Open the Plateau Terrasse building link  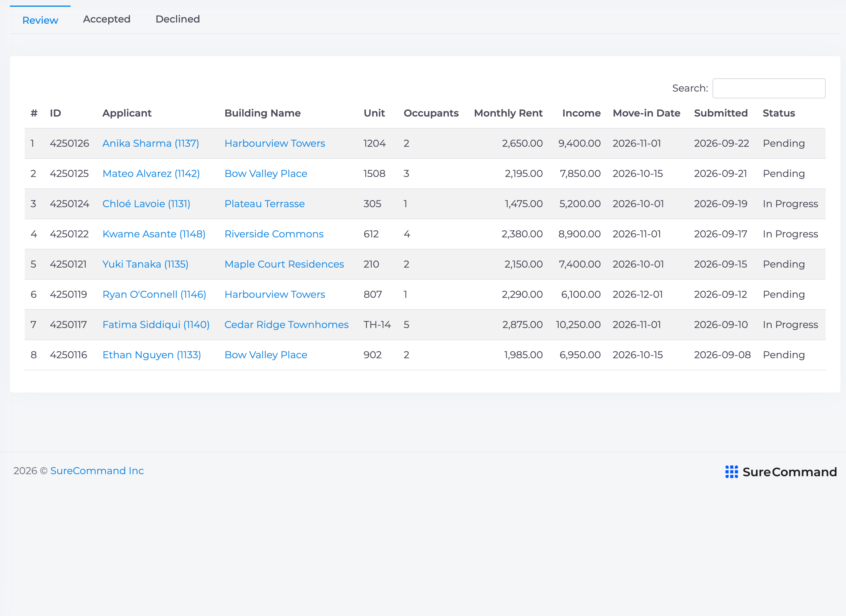(265, 204)
